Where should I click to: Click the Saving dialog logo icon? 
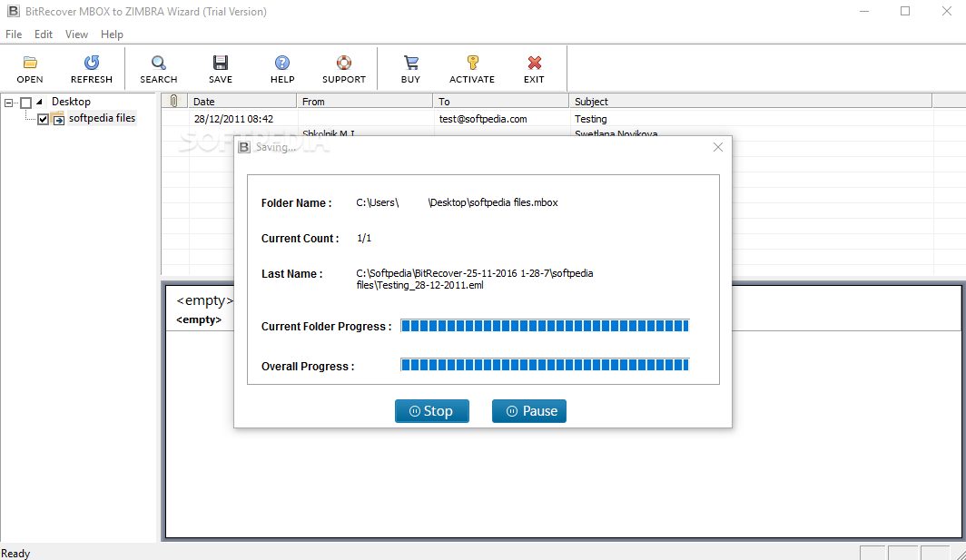point(244,147)
